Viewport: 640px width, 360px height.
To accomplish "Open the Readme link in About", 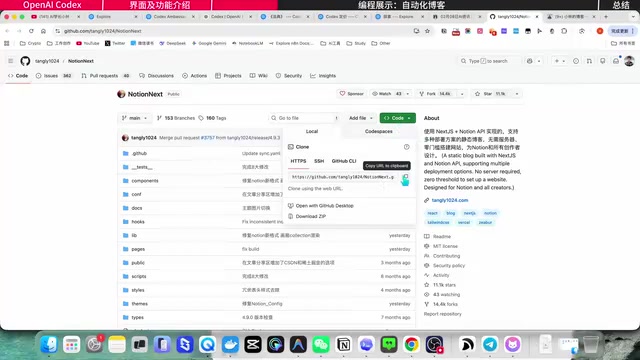I will pyautogui.click(x=442, y=236).
